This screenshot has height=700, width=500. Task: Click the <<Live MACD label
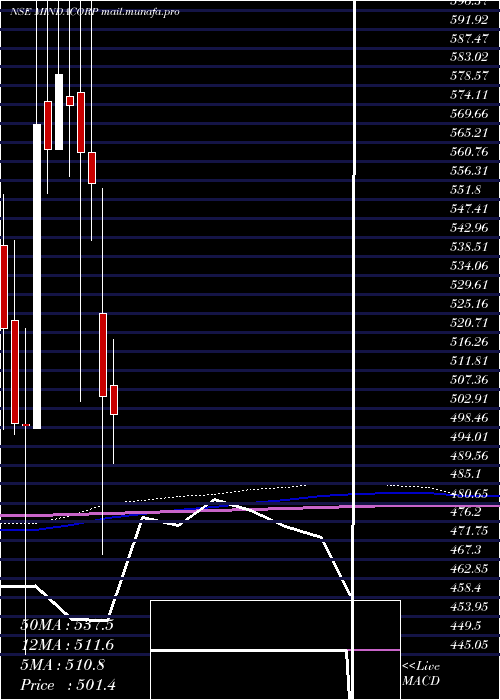point(421,674)
